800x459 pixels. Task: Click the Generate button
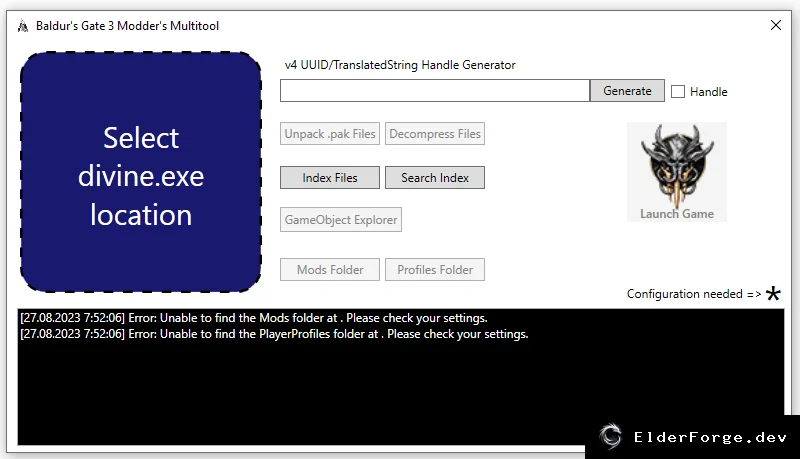[627, 91]
